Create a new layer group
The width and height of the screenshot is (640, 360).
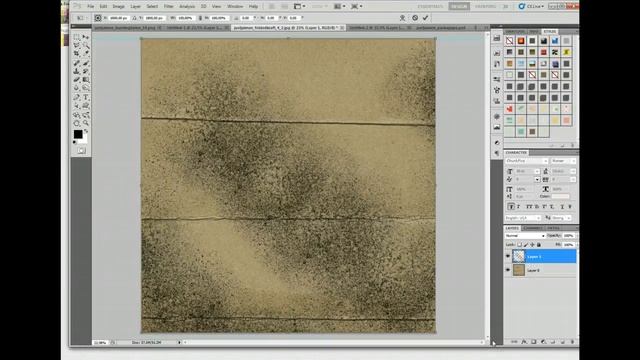[553, 342]
